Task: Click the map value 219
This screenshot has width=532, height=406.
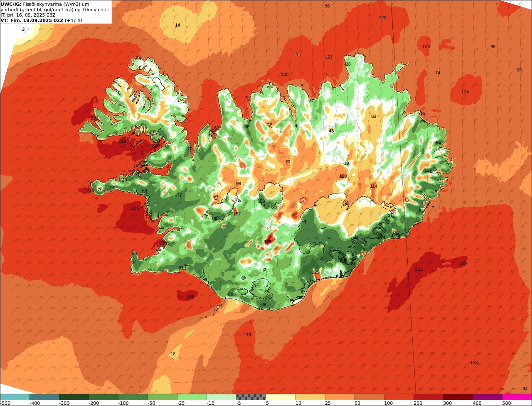Action: point(90,191)
